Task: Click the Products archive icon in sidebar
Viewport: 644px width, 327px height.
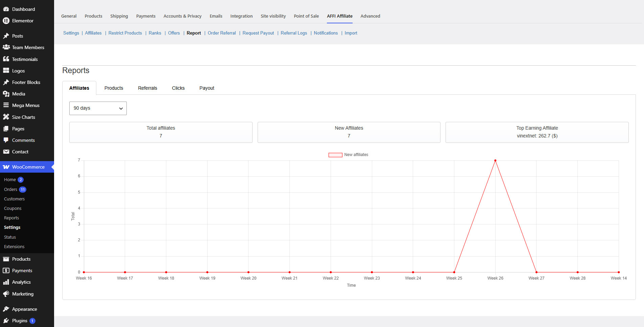Action: [6, 259]
